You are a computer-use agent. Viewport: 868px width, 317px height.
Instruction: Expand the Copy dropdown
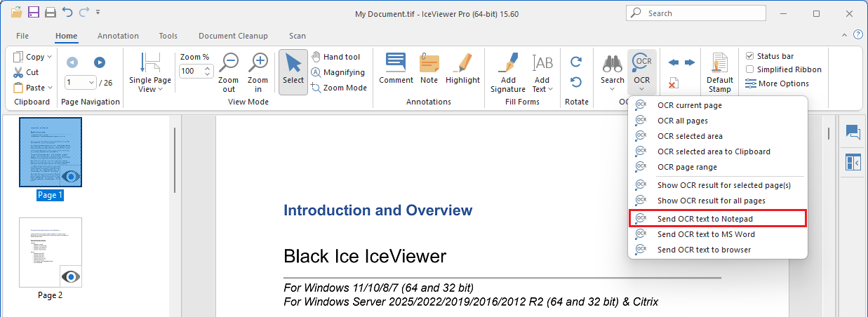(48, 57)
